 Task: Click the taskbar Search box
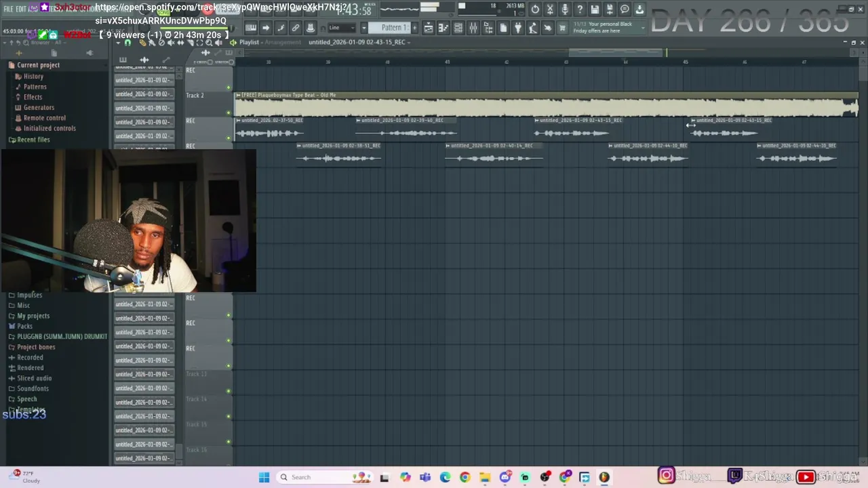[325, 477]
